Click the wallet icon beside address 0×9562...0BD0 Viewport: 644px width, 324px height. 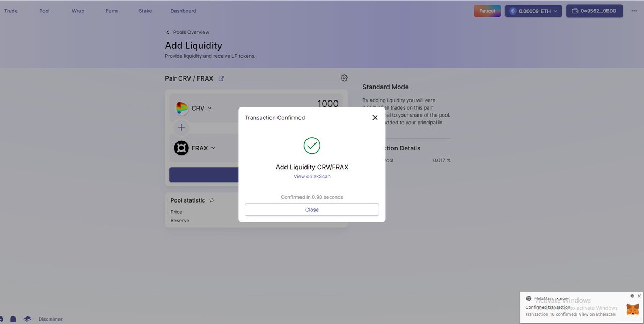[575, 11]
